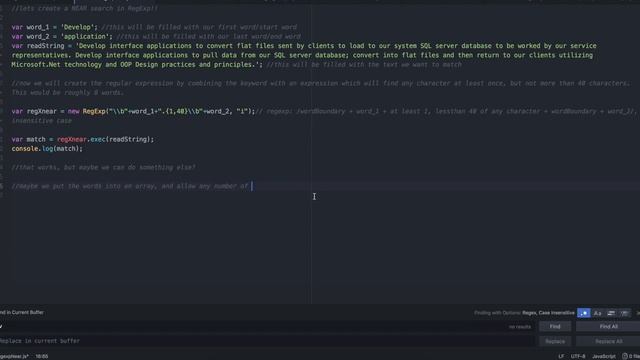This screenshot has height=360, width=640.
Task: Click the '//that works, but maybe' comment line
Action: coord(104,168)
